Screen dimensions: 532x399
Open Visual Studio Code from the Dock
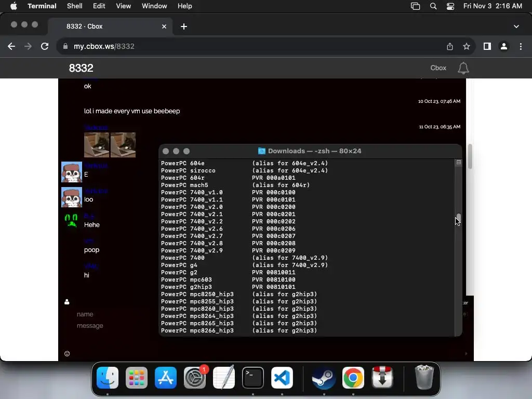pos(282,378)
